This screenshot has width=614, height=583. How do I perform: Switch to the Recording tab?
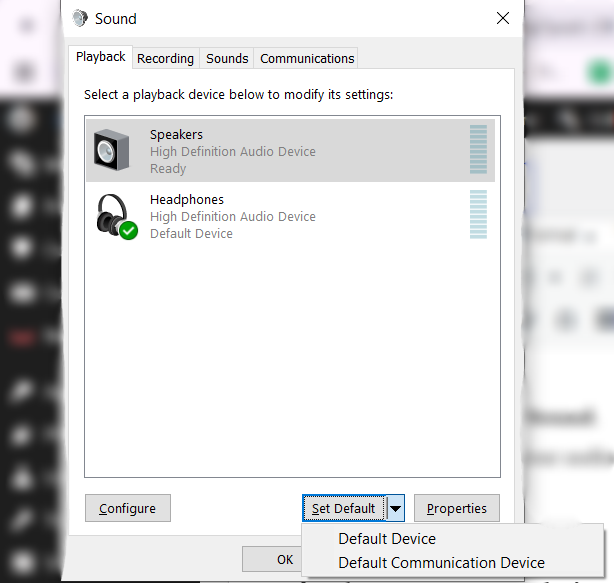(x=165, y=59)
